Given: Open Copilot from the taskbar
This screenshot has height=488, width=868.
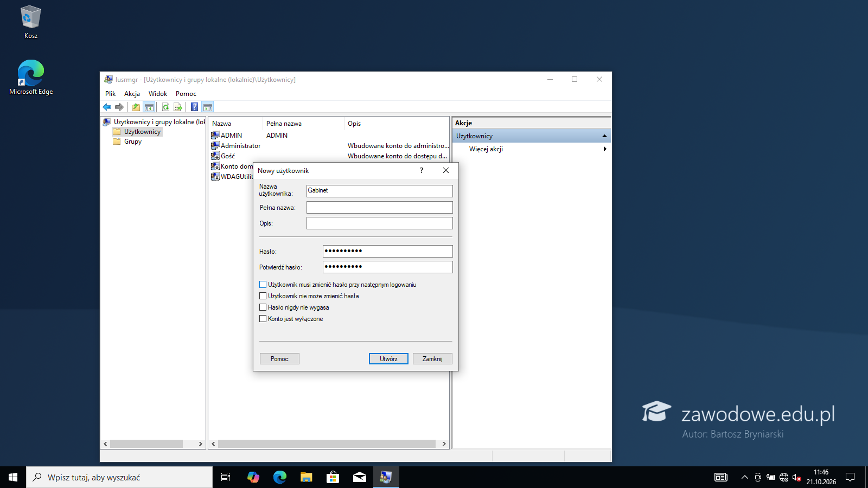Looking at the screenshot, I should click(253, 477).
